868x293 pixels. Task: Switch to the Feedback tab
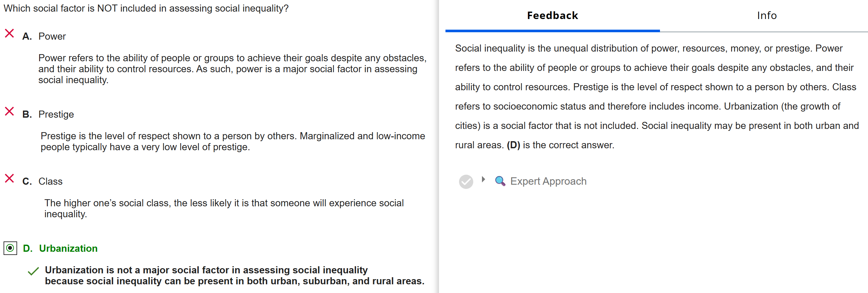[552, 15]
